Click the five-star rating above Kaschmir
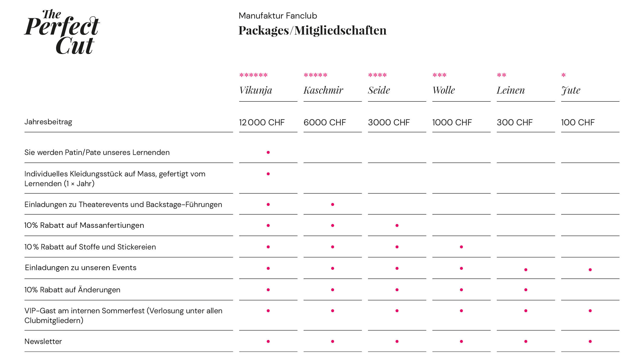644x362 pixels. (x=315, y=76)
